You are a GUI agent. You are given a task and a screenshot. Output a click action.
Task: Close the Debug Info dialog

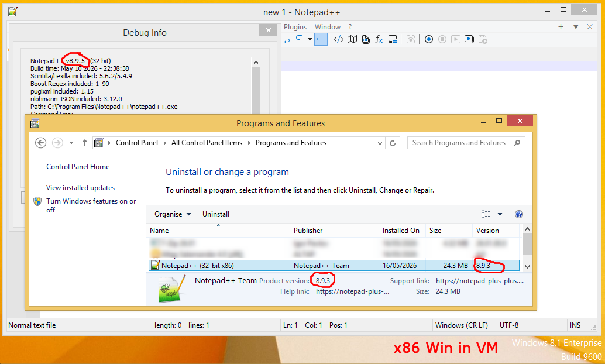tap(268, 30)
